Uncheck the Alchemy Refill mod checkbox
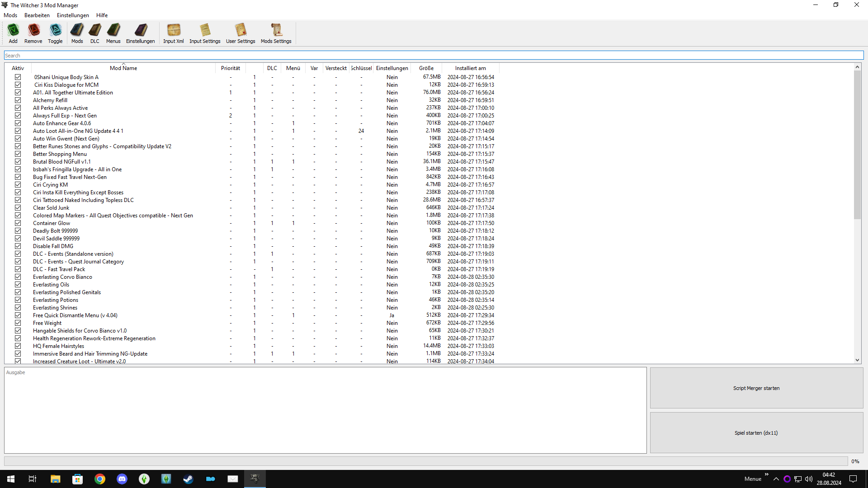Screen dimensions: 868x488 tap(18, 100)
